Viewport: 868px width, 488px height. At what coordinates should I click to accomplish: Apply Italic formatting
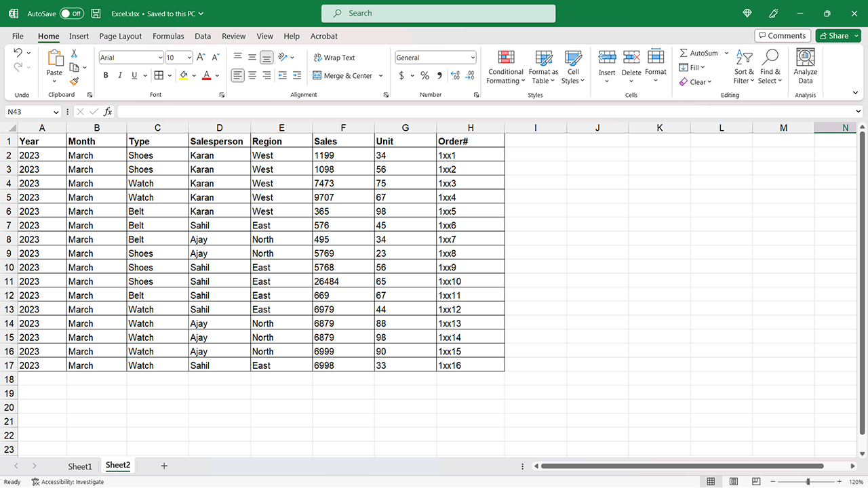click(119, 75)
